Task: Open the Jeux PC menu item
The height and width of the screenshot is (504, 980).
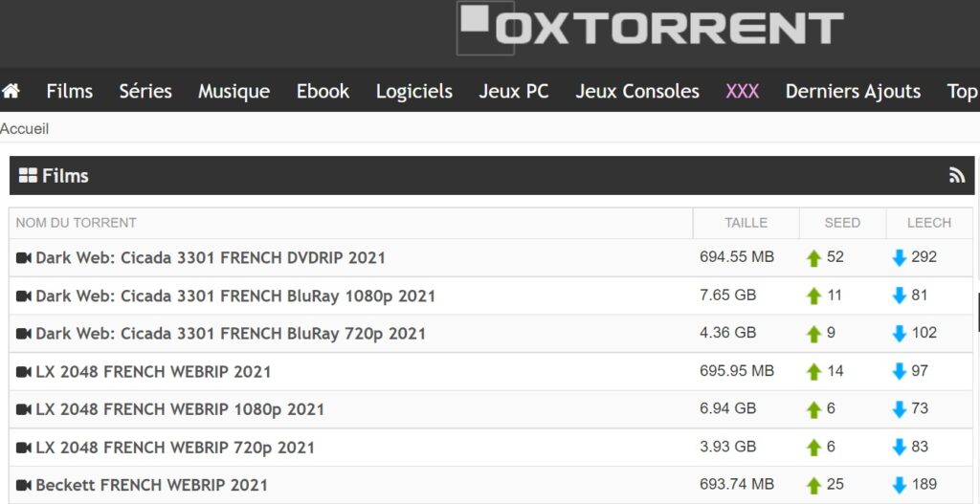Action: point(514,91)
